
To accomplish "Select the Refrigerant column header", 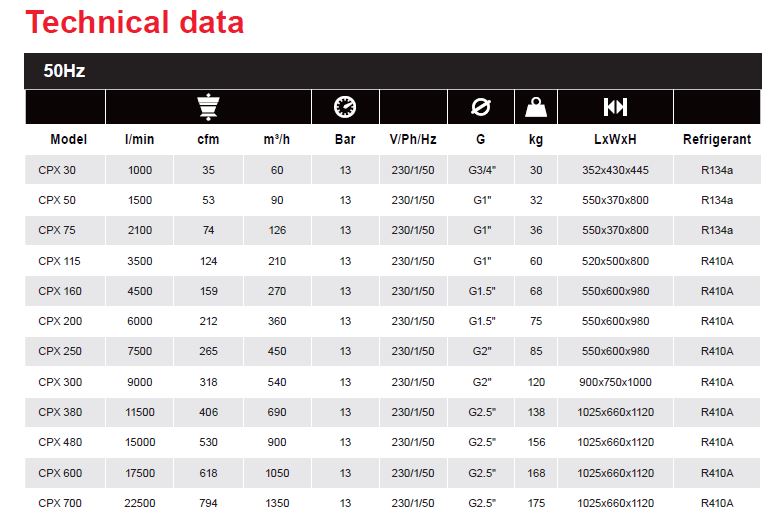I will [717, 139].
